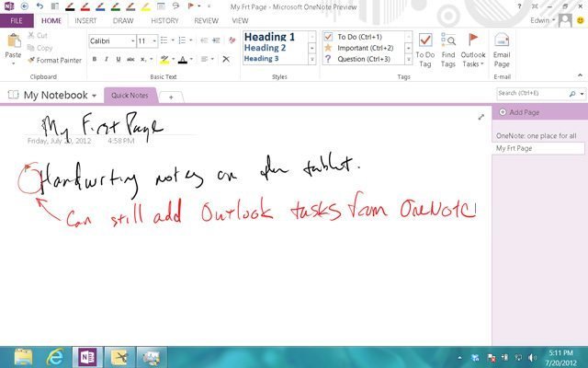Switch to the DRAW ribbon tab
This screenshot has width=588, height=368.
point(123,20)
